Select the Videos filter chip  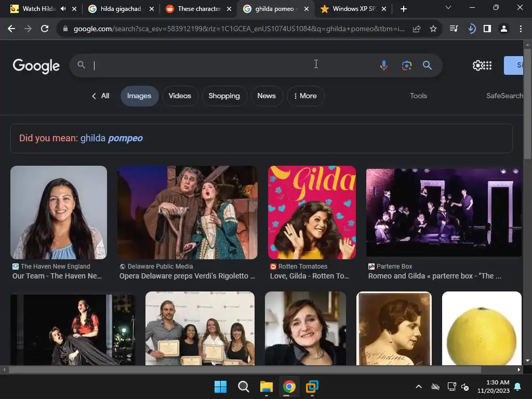pyautogui.click(x=180, y=96)
